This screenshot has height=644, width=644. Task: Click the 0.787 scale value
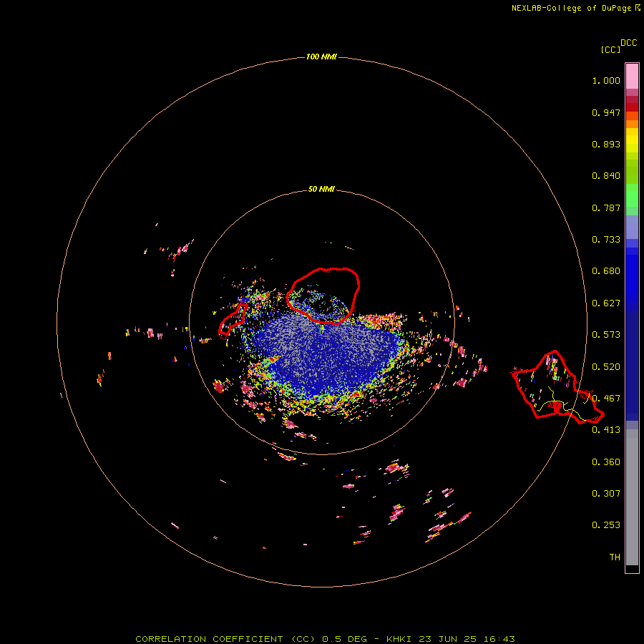(606, 208)
